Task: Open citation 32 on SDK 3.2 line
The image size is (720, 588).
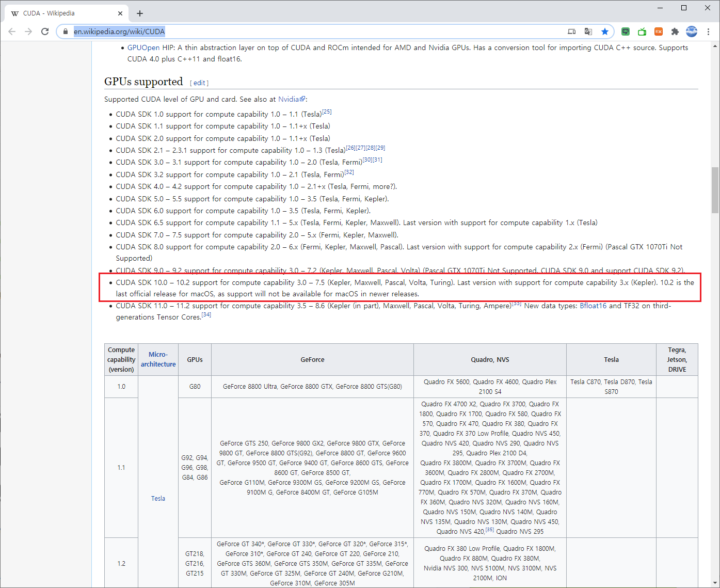Action: pyautogui.click(x=349, y=172)
